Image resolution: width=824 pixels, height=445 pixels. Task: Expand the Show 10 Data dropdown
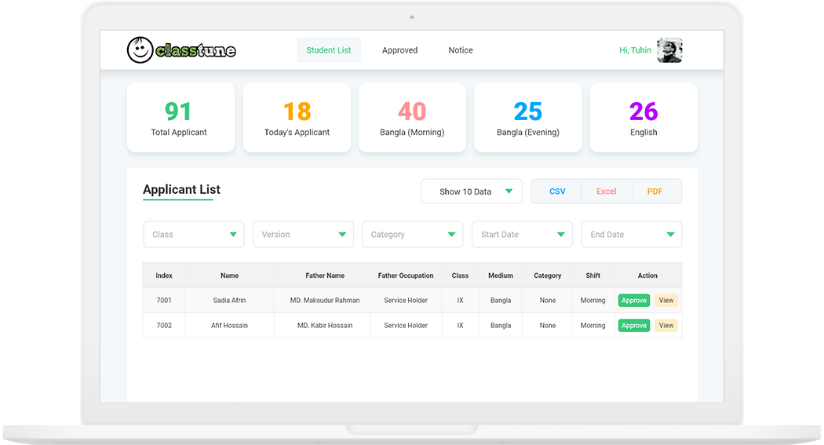(472, 191)
